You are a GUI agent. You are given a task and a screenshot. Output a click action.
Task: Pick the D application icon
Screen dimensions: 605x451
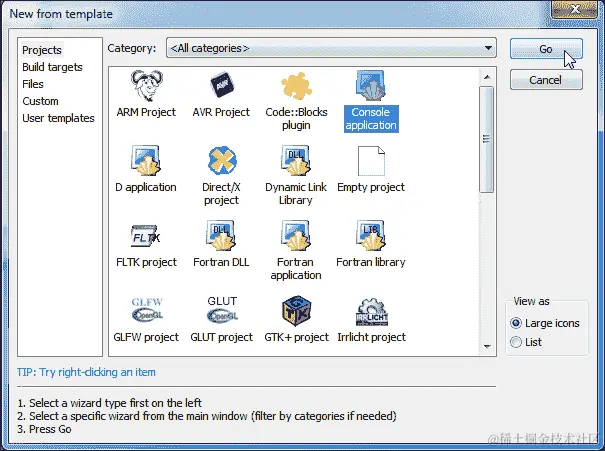146,160
